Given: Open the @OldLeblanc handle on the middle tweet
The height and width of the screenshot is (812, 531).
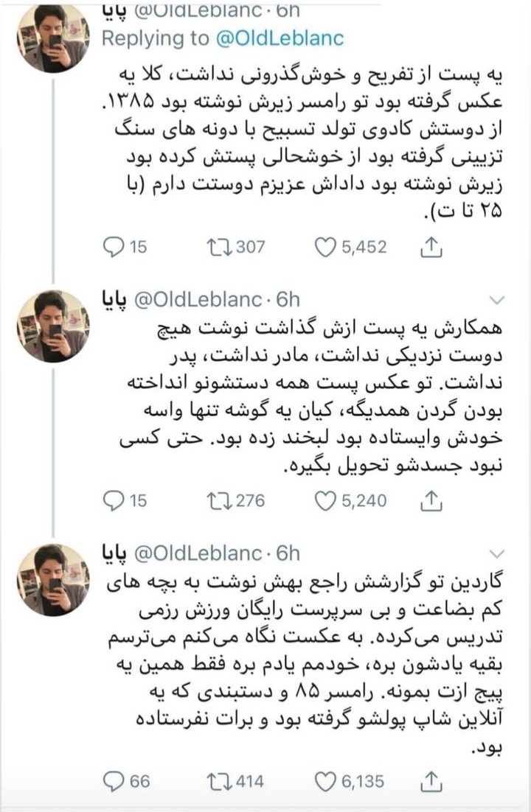Looking at the screenshot, I should (x=196, y=299).
